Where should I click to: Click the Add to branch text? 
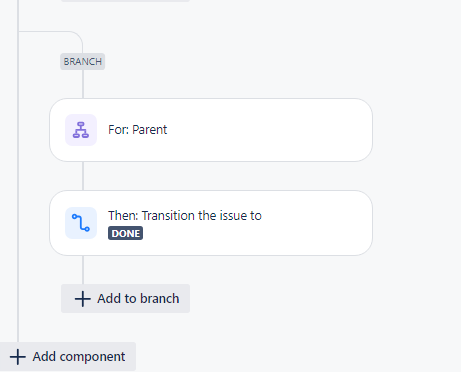(138, 299)
